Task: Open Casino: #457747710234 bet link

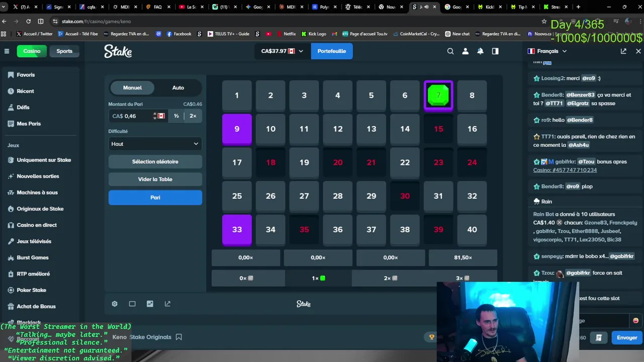Action: 565,170
